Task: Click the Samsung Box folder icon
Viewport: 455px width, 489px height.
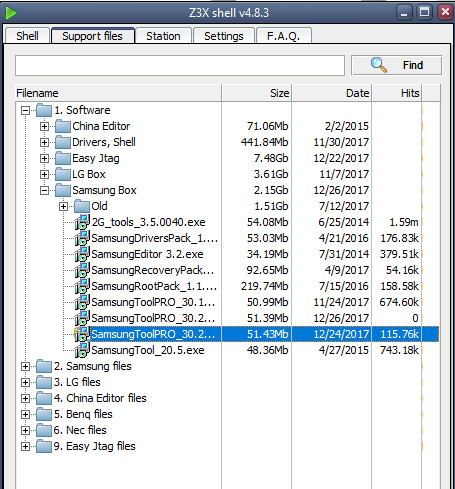Action: (63, 190)
